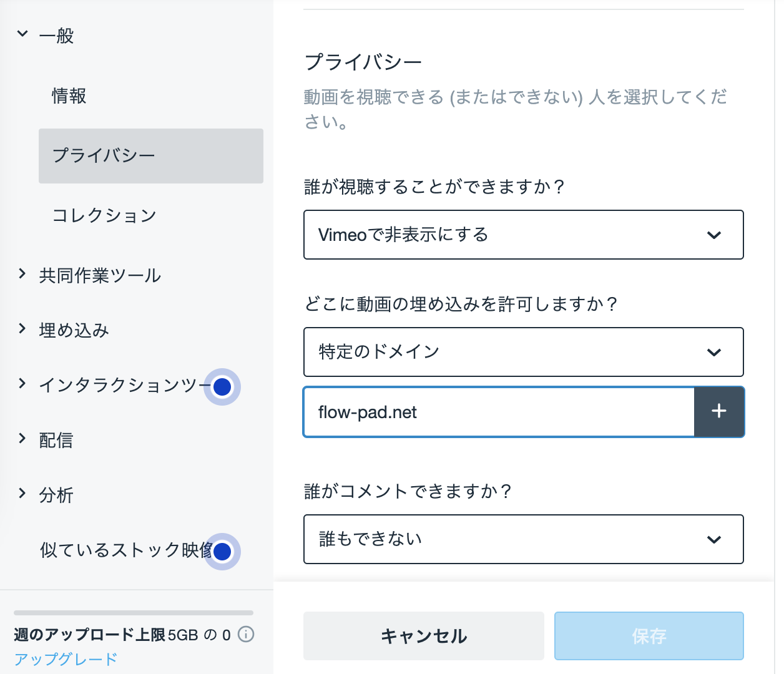Click the plus icon to add domain
784x674 pixels.
click(718, 411)
